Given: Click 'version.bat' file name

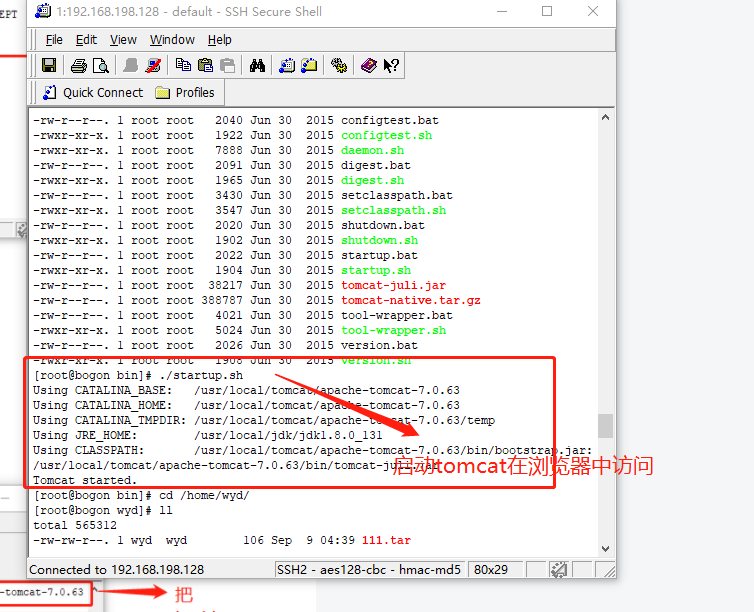Looking at the screenshot, I should pos(379,346).
